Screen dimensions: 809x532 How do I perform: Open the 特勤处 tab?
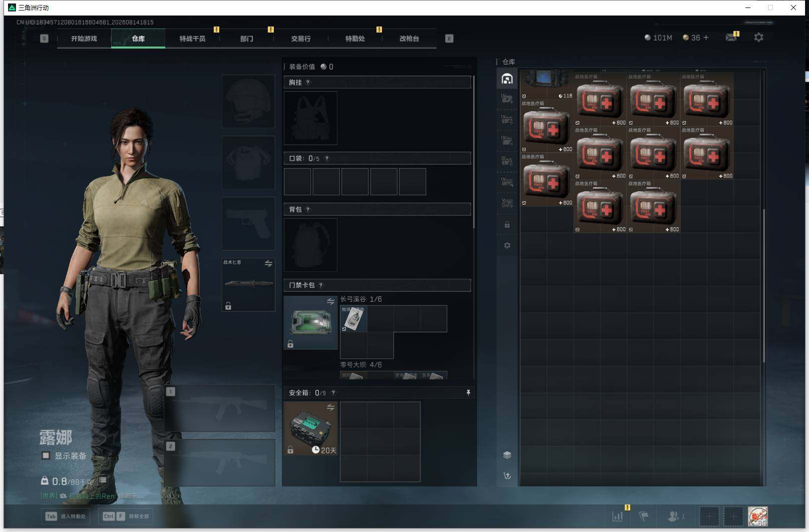355,39
